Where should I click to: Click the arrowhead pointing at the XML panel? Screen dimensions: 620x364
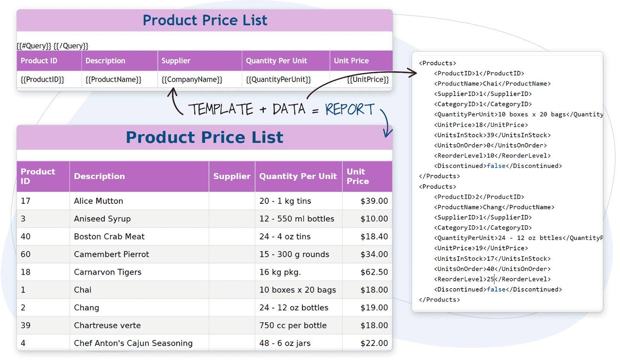pyautogui.click(x=413, y=73)
